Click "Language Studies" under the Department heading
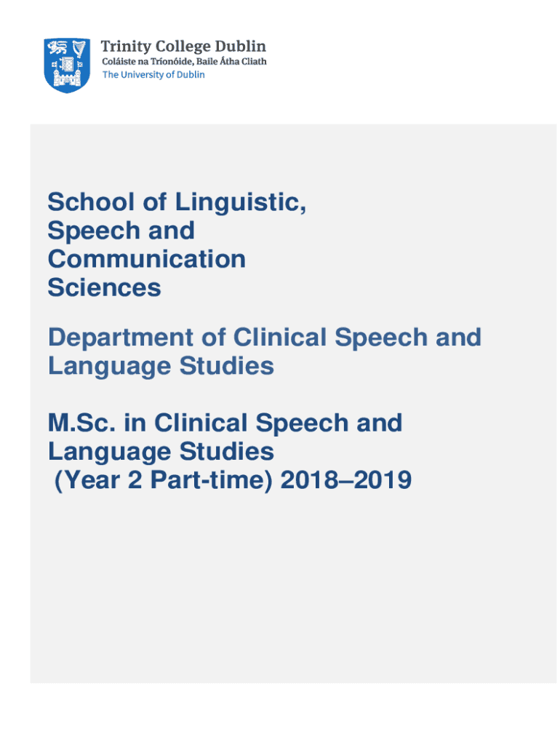The width and height of the screenshot is (560, 745). click(x=161, y=366)
